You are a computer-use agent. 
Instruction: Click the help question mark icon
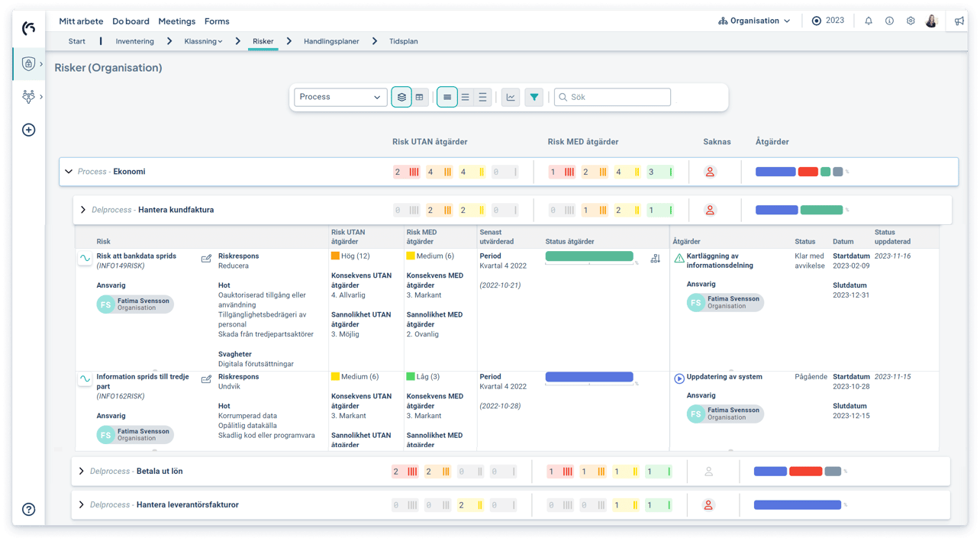pyautogui.click(x=29, y=509)
